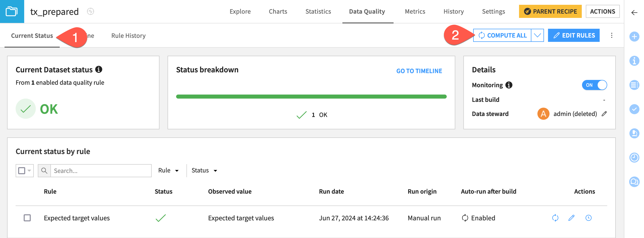
Task: Switch to the Statistics tab
Action: [x=318, y=11]
